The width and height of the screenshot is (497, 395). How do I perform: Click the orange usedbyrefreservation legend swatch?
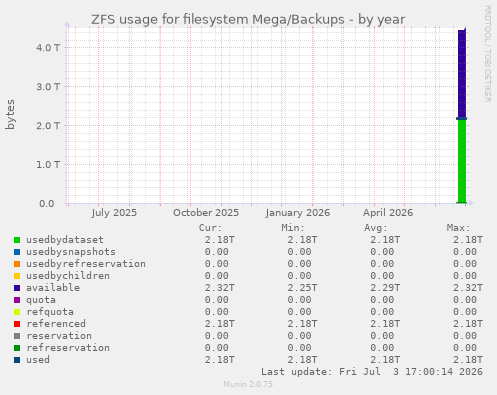tap(17, 264)
